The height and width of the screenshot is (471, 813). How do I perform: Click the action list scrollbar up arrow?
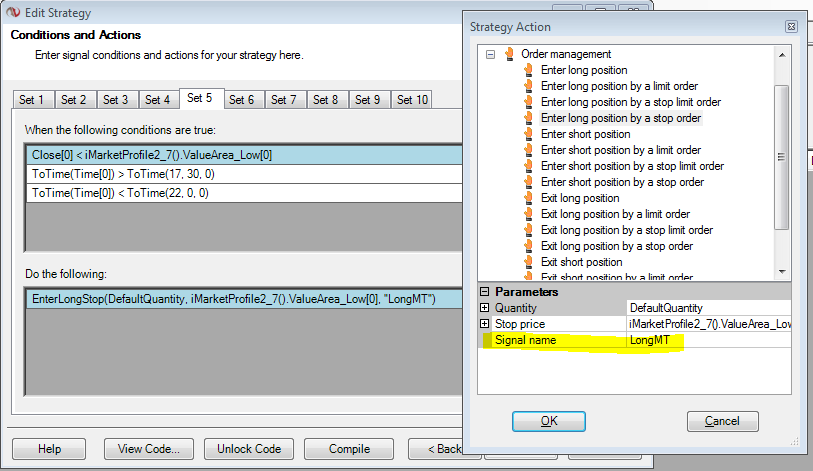coord(782,55)
